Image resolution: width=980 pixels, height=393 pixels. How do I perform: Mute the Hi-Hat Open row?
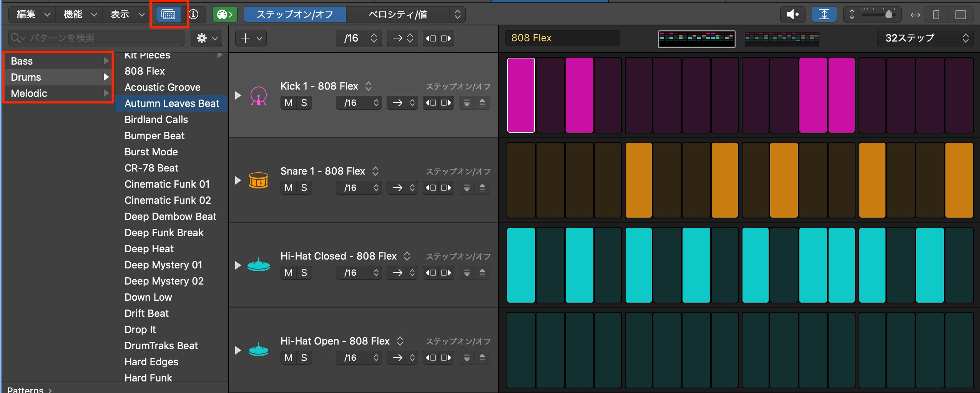289,358
